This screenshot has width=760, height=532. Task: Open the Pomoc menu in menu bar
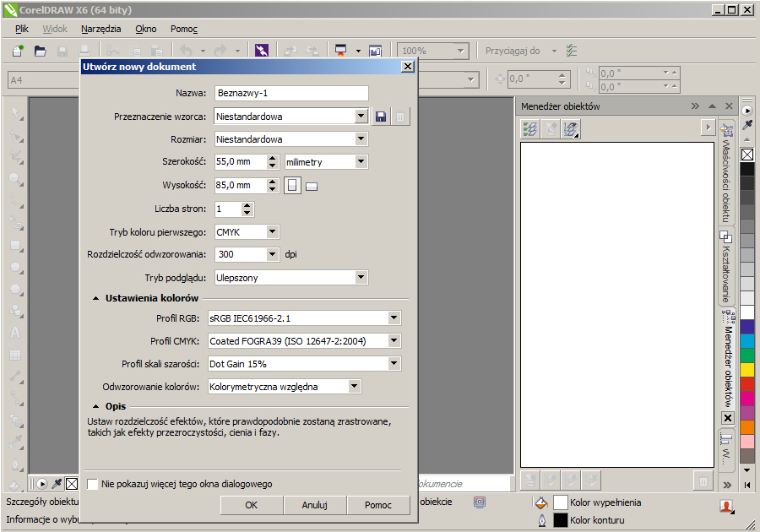(x=184, y=29)
